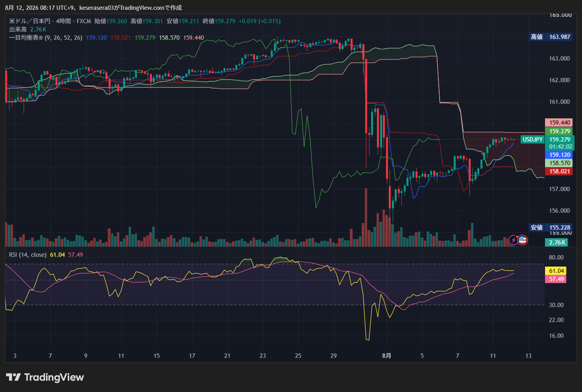Click the 01:42:02 bar countdown label

pos(560,147)
